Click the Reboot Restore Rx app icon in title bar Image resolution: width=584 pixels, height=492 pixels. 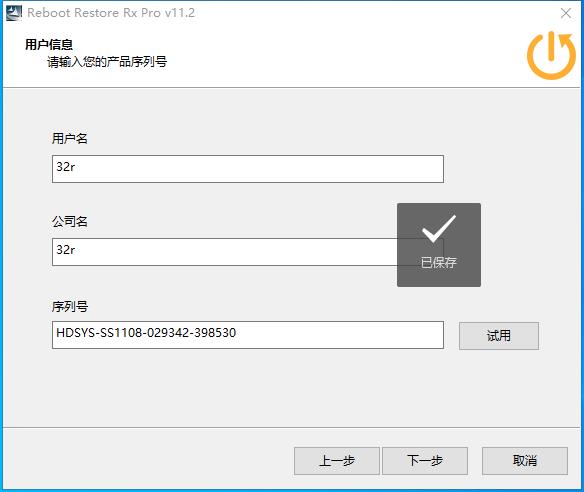[x=14, y=13]
